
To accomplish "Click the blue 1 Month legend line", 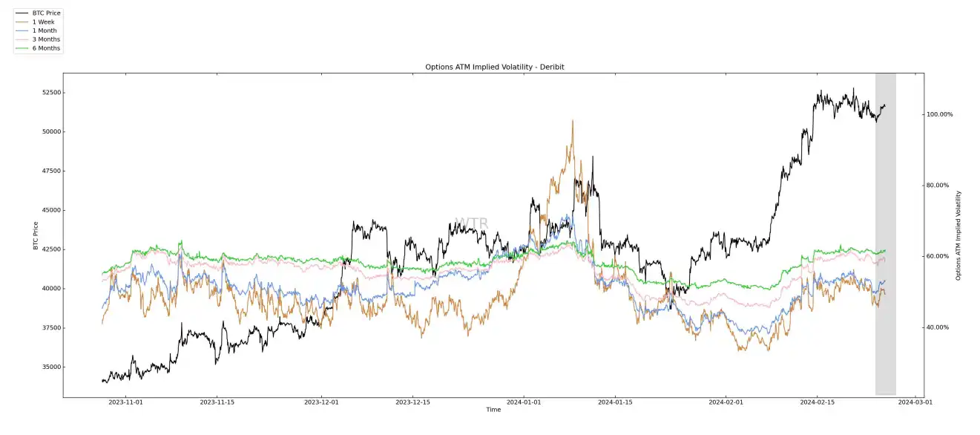I will click(22, 31).
